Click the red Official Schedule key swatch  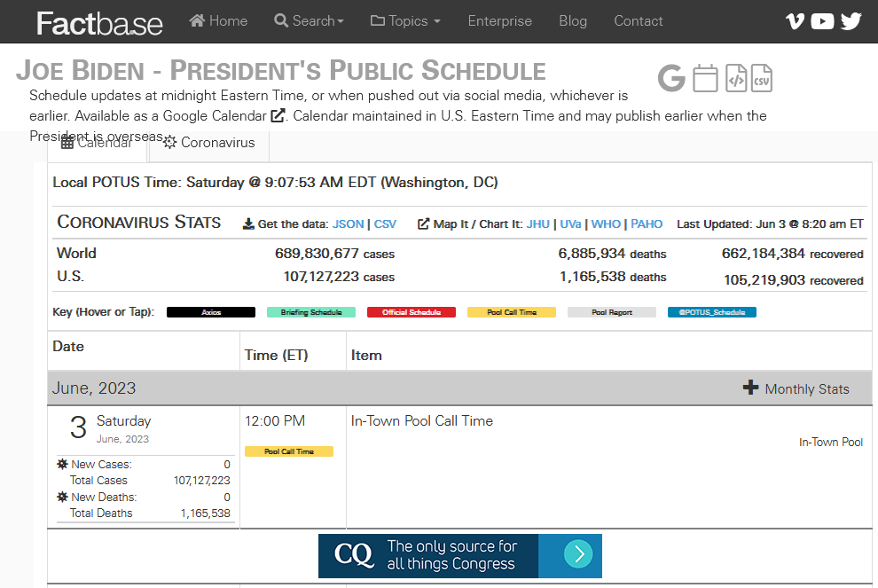click(412, 312)
